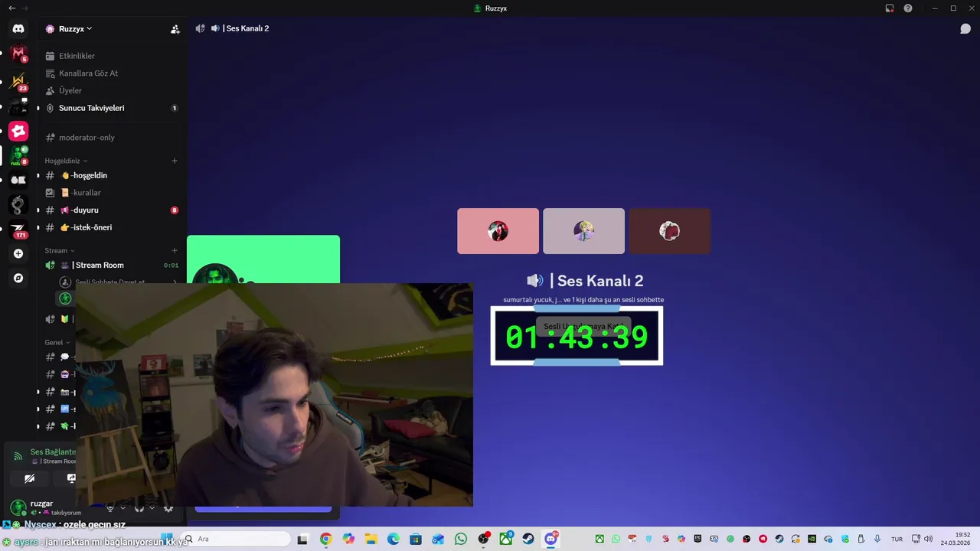Collapse the Genel category
The image size is (980, 551).
[57, 342]
